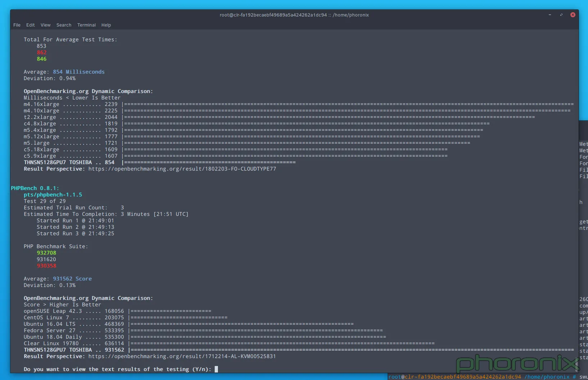588x380 pixels.
Task: Click the m4.10xlarge comparison row
Action: click(297, 111)
